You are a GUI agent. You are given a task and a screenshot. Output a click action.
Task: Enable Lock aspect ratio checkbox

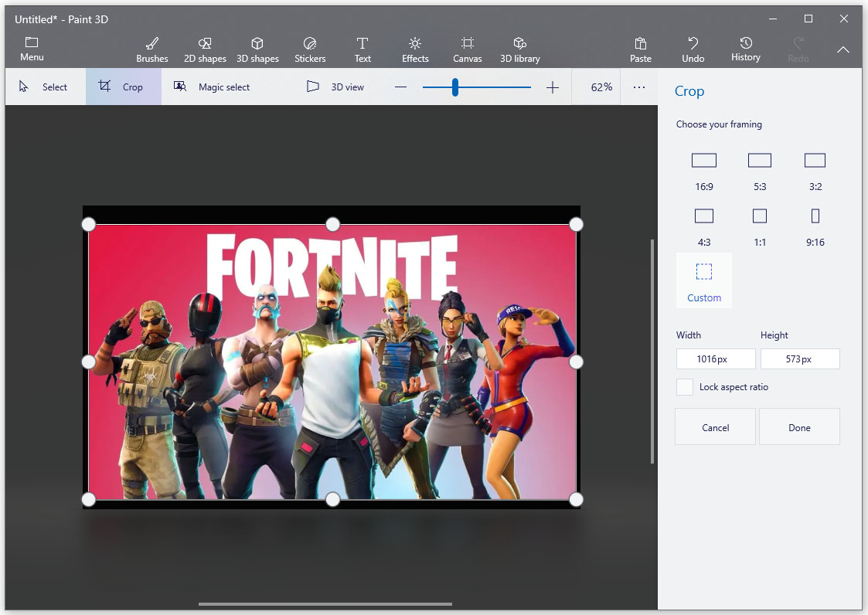pos(685,387)
